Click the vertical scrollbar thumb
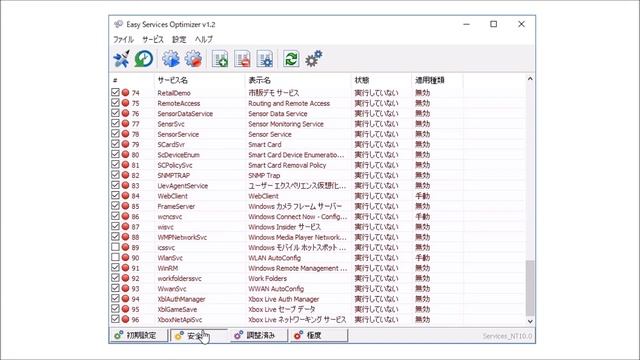Viewport: 640px width, 360px height. tap(530, 288)
